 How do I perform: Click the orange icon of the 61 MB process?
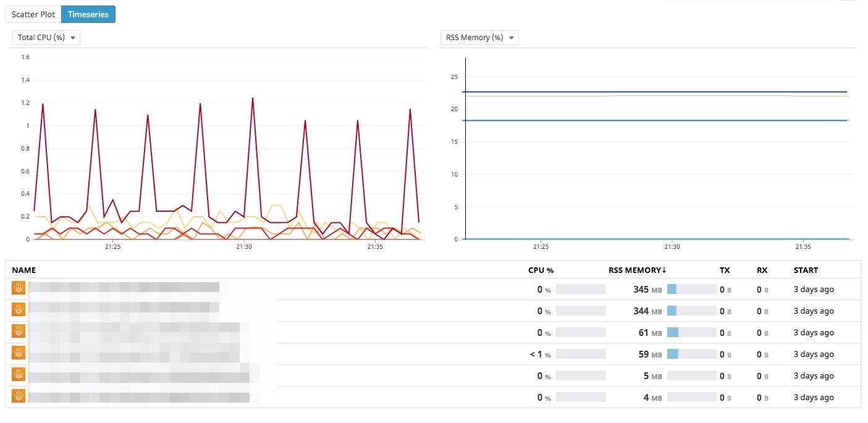(19, 332)
